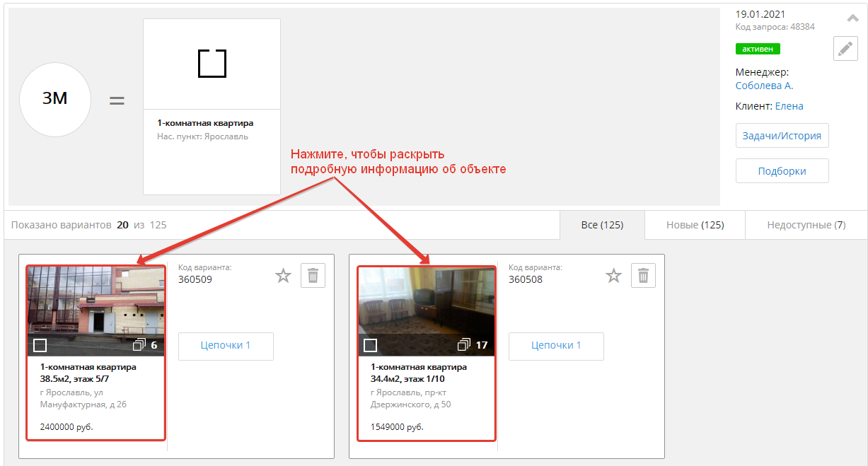Star the variant 360508 as favorite
868x466 pixels.
coord(613,276)
